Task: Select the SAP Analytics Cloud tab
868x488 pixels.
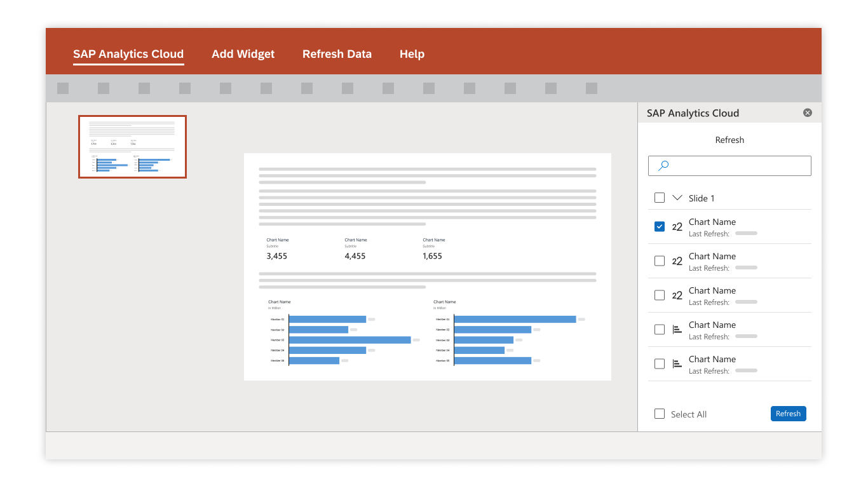Action: coord(128,54)
